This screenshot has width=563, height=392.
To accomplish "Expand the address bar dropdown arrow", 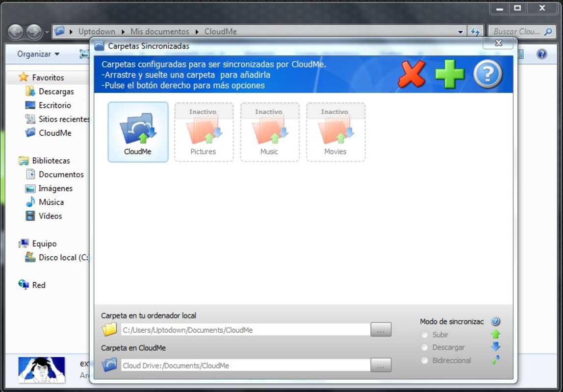I will (x=461, y=32).
